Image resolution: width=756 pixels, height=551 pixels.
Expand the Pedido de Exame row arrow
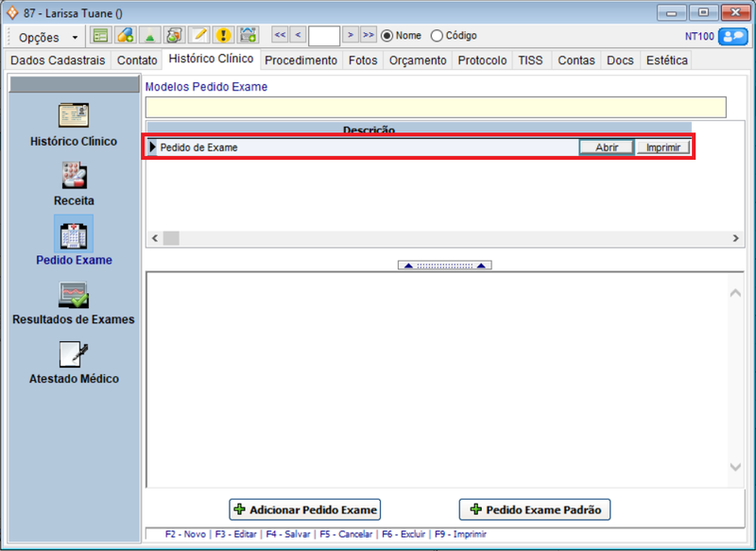(153, 147)
